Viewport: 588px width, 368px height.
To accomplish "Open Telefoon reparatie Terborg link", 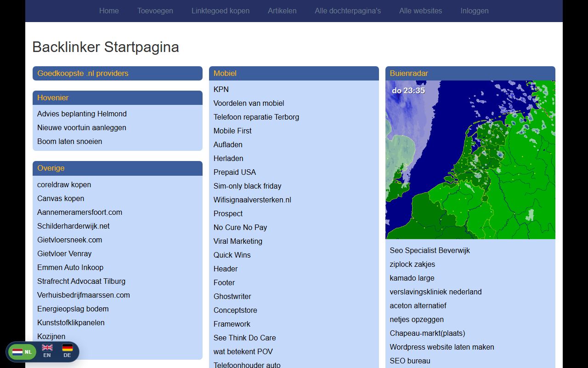I will click(x=256, y=117).
